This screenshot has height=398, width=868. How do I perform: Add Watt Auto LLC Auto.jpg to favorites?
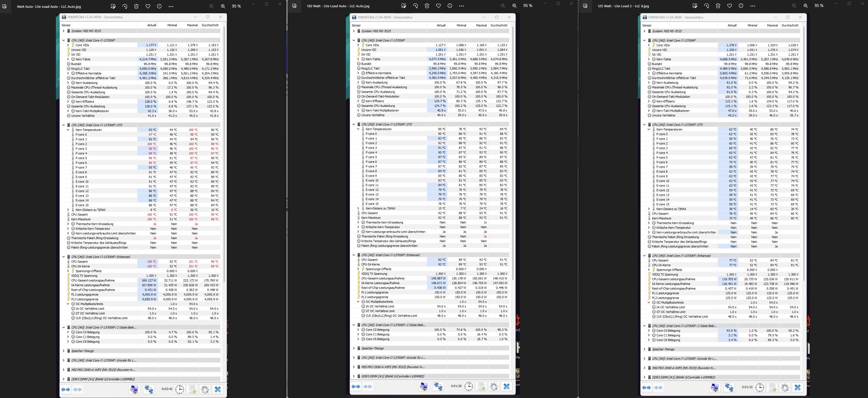(148, 6)
